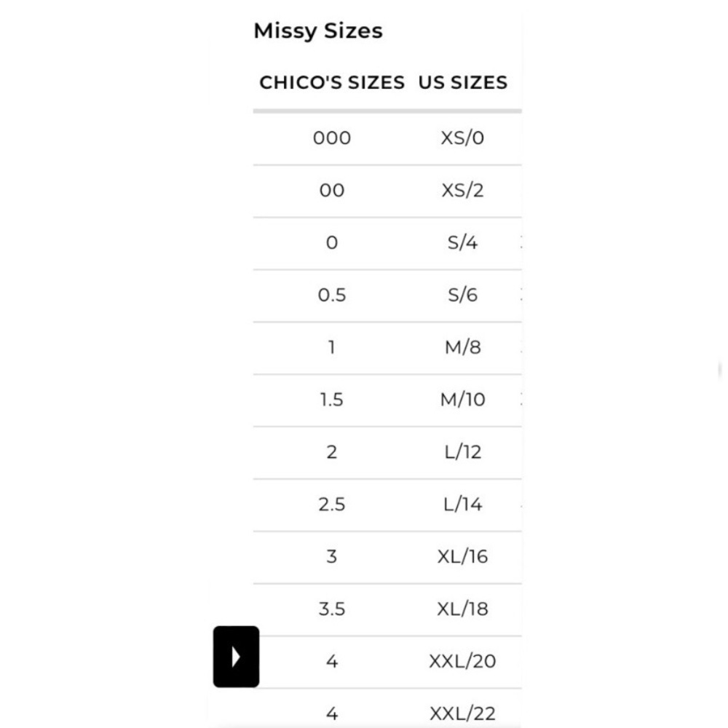The height and width of the screenshot is (728, 728).
Task: Click the black arrow expand button
Action: coord(236,657)
